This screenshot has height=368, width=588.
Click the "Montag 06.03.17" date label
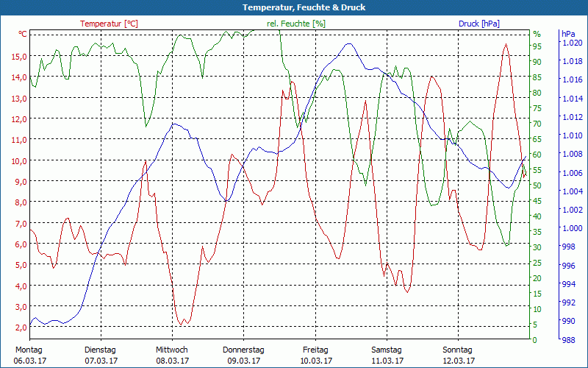(x=29, y=355)
